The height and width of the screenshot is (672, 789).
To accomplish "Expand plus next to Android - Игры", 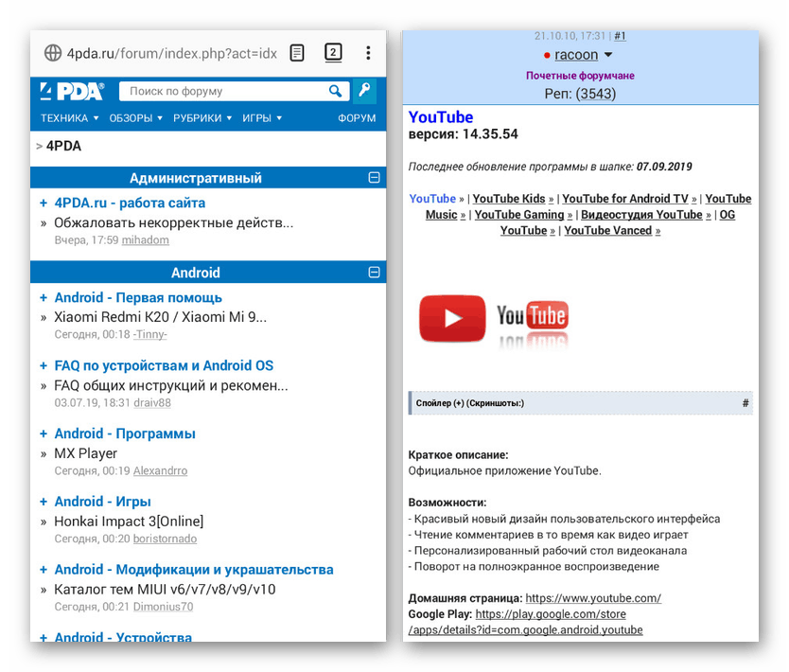I will pyautogui.click(x=44, y=502).
